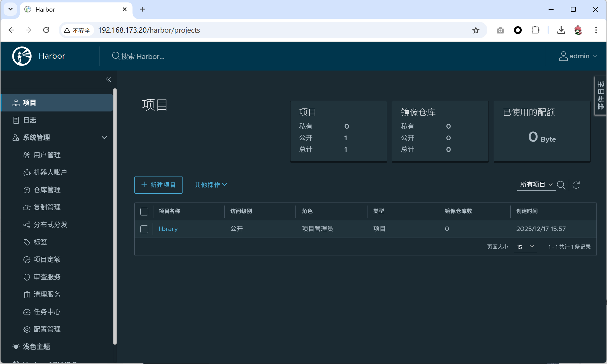Open 配置管理 settings in sidebar
Viewport: 607px width, 364px height.
click(x=47, y=329)
